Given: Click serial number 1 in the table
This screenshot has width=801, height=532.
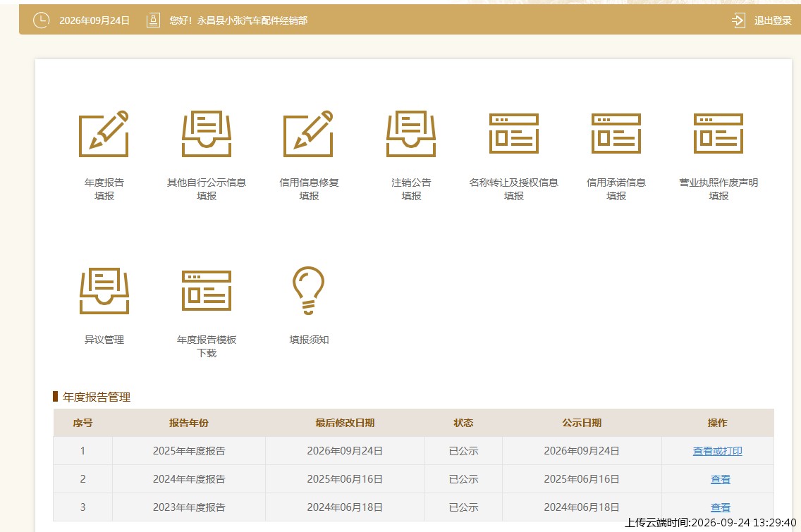Looking at the screenshot, I should pos(82,451).
